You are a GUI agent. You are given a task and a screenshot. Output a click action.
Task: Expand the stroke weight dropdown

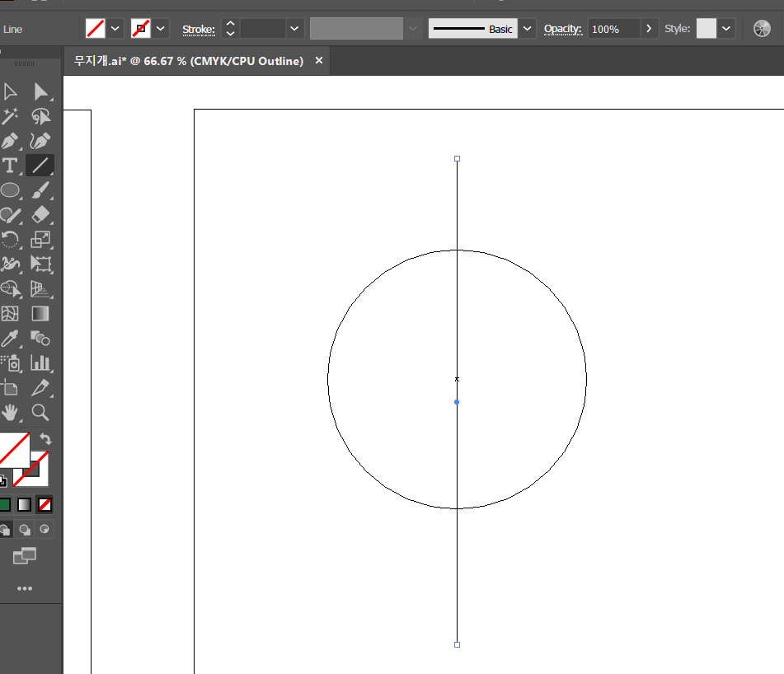pyautogui.click(x=294, y=29)
